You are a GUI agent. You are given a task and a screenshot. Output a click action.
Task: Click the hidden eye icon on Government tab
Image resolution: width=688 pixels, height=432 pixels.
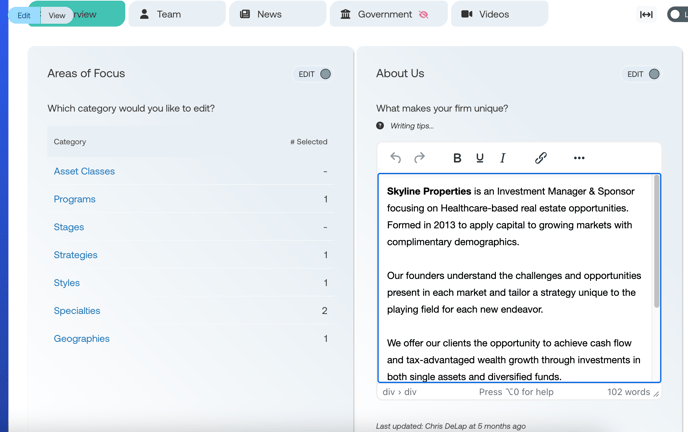pos(423,14)
